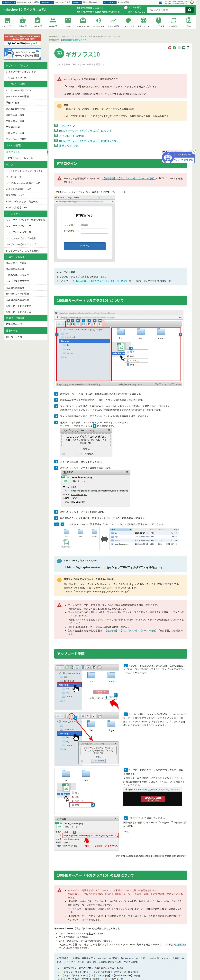Click 新管理画面での導線はこちら link
The width and height of the screenshot is (200, 980).
tap(73, 40)
